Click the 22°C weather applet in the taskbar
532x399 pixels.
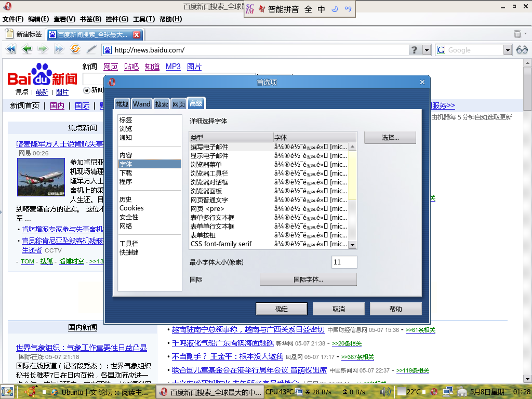409,392
